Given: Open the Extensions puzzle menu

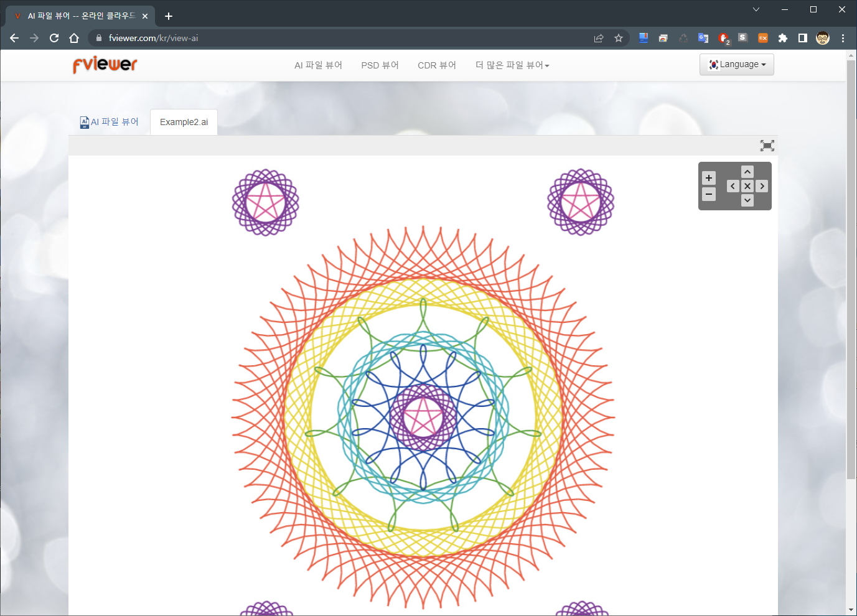Looking at the screenshot, I should [x=783, y=38].
